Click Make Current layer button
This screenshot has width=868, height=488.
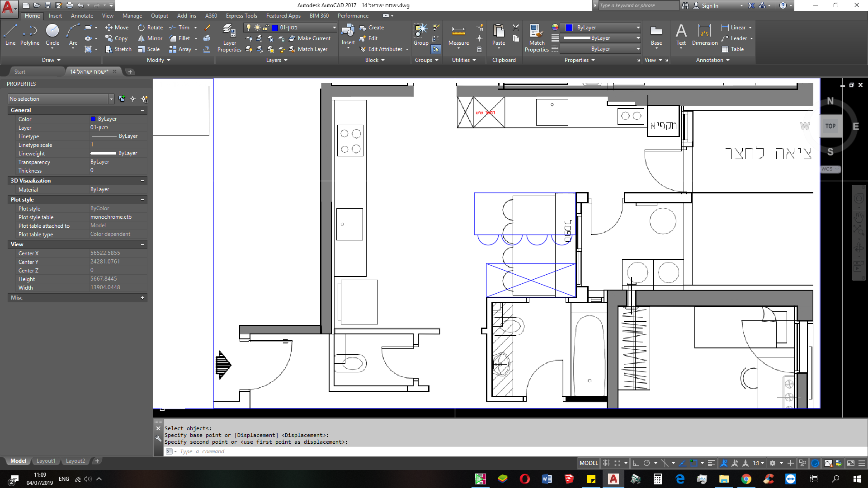click(x=310, y=38)
